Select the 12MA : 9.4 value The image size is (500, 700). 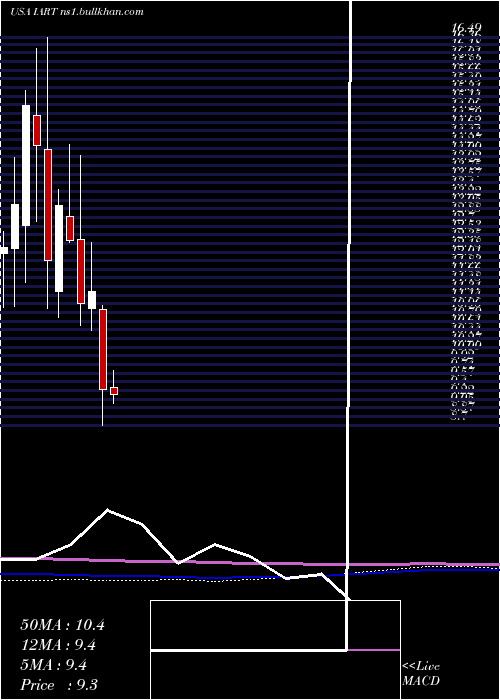(58, 645)
